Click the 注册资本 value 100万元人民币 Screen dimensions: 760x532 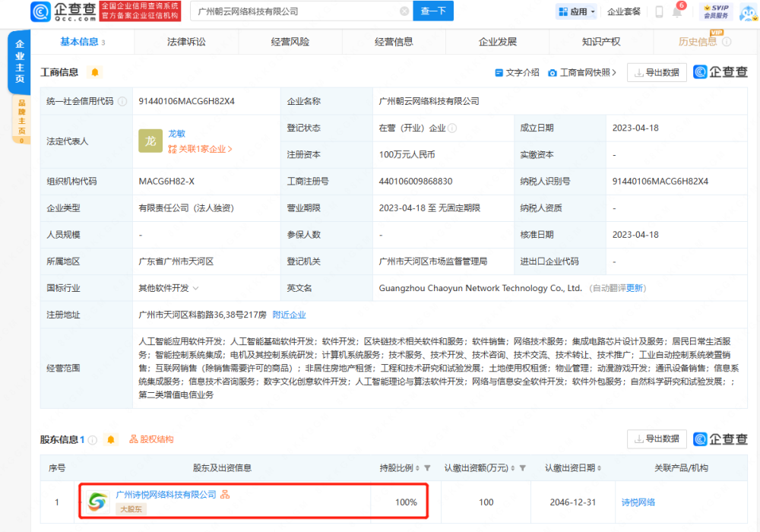pyautogui.click(x=407, y=154)
